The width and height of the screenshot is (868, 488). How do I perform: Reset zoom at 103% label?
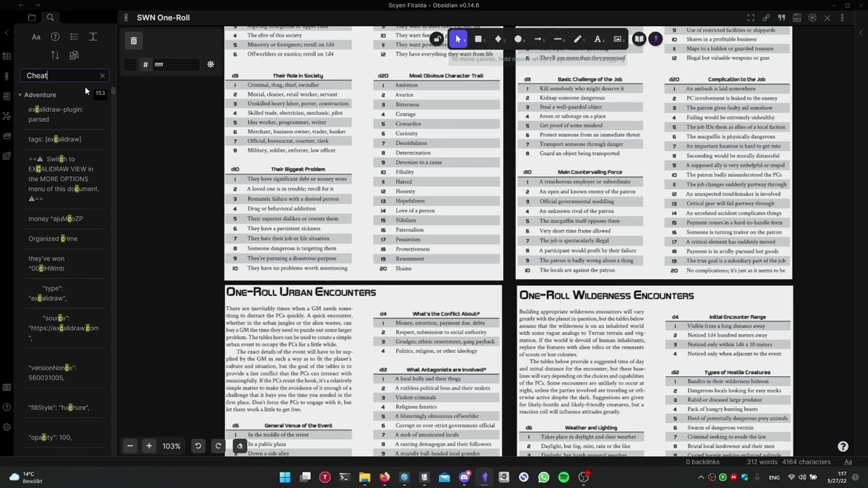(x=172, y=446)
